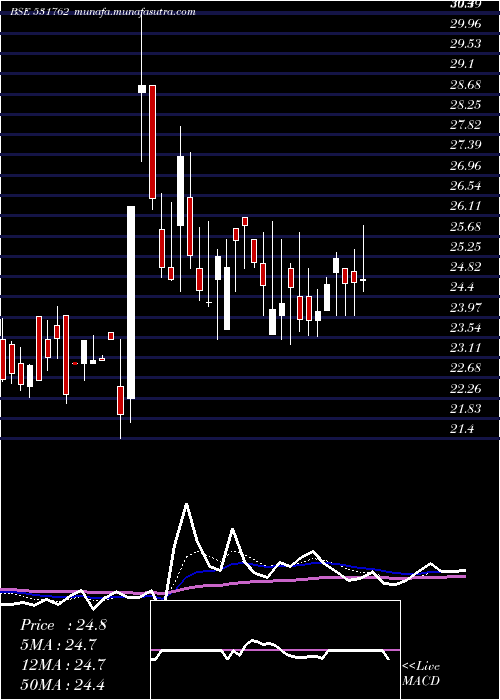
Task: Click the 24.4 price axis label
Action: (x=462, y=287)
